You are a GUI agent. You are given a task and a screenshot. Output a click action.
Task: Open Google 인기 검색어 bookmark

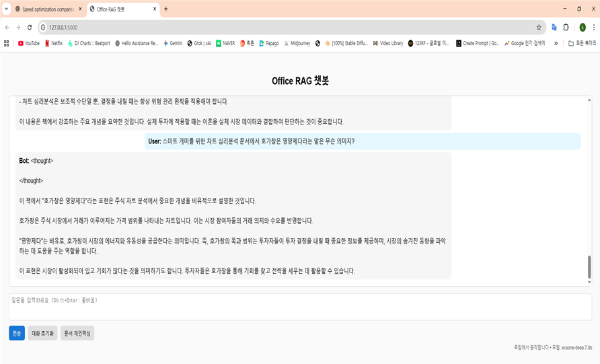point(525,43)
